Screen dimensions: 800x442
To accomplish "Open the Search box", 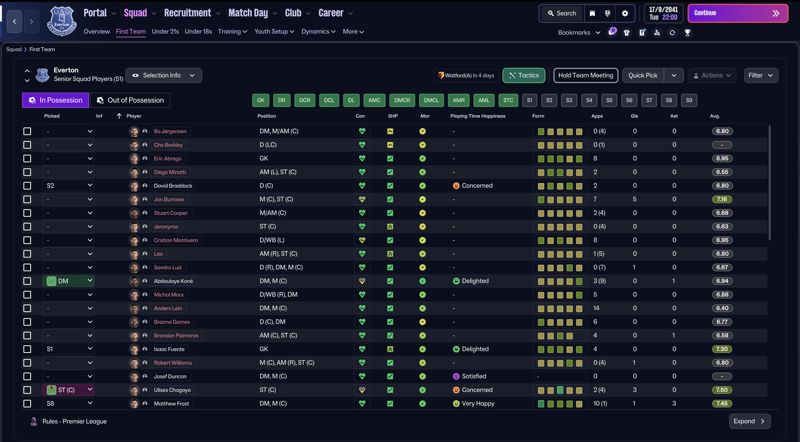I will [562, 13].
